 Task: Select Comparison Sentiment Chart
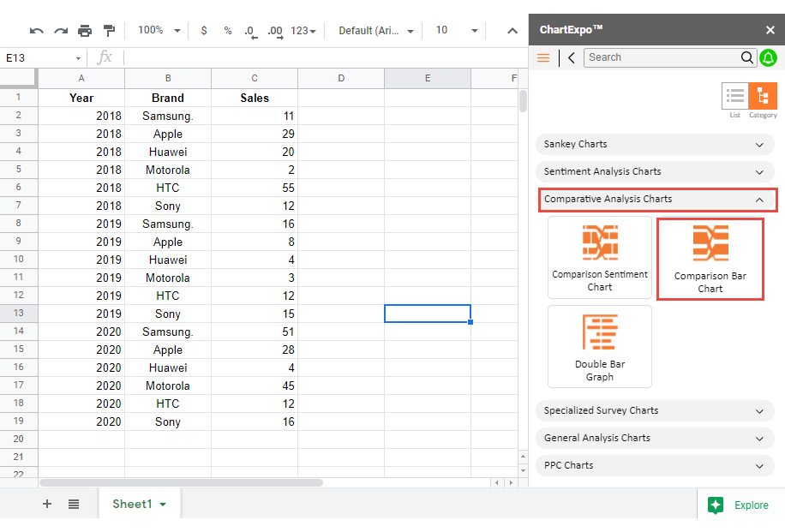pyautogui.click(x=600, y=258)
